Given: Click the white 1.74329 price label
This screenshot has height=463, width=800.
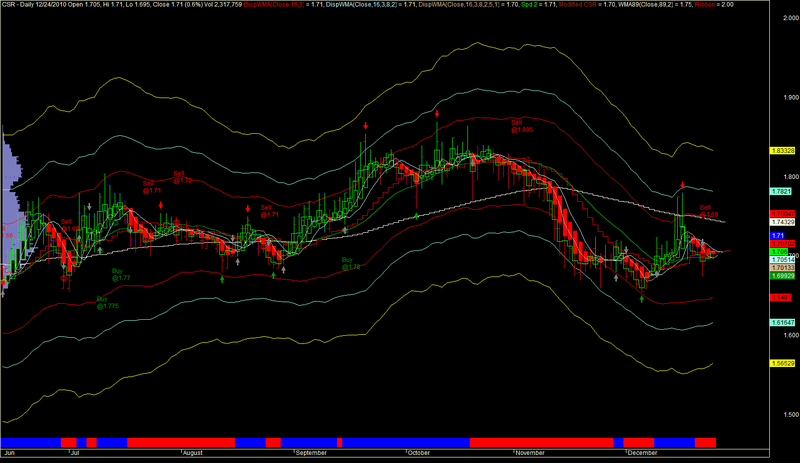Looking at the screenshot, I should (x=782, y=222).
